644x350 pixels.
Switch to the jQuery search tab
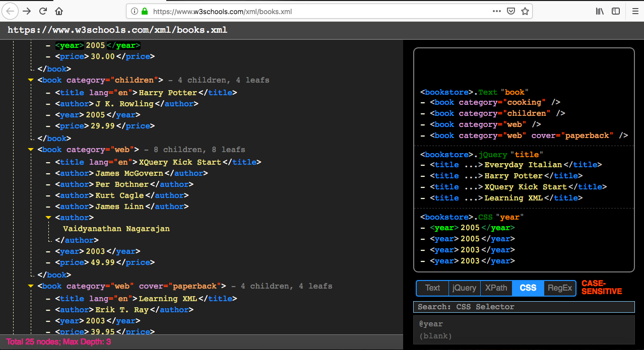(x=464, y=288)
